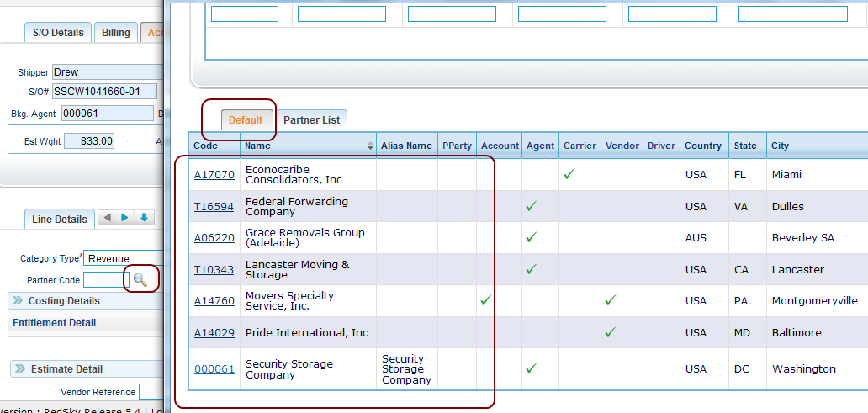Click the blue down arrow beside Line Details
Viewport: 868px width, 413px height.
click(x=144, y=218)
